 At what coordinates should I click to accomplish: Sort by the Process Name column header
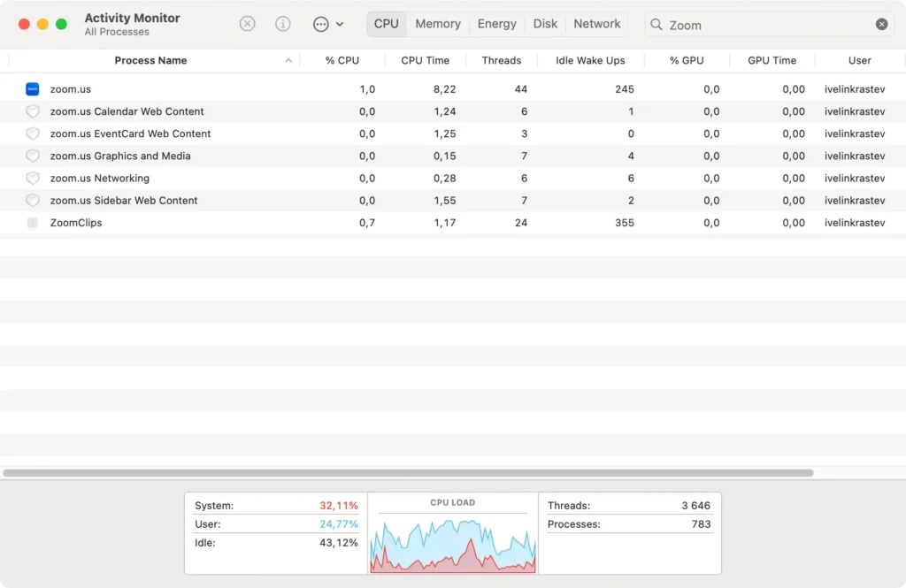pos(150,61)
